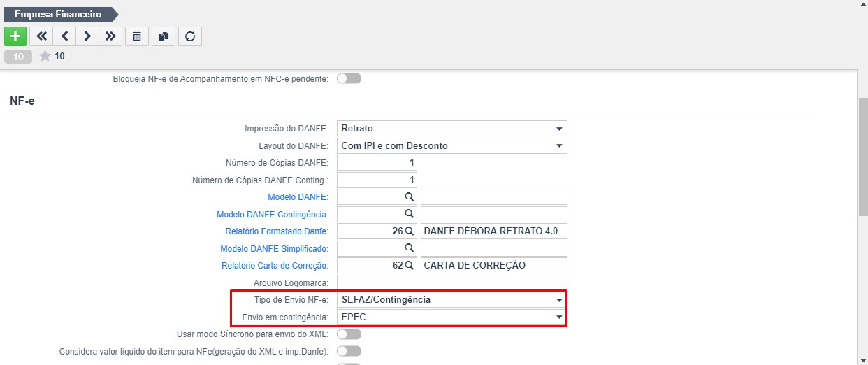Click the Arquivo Logomarca input field
The width and height of the screenshot is (868, 365).
pos(452,282)
